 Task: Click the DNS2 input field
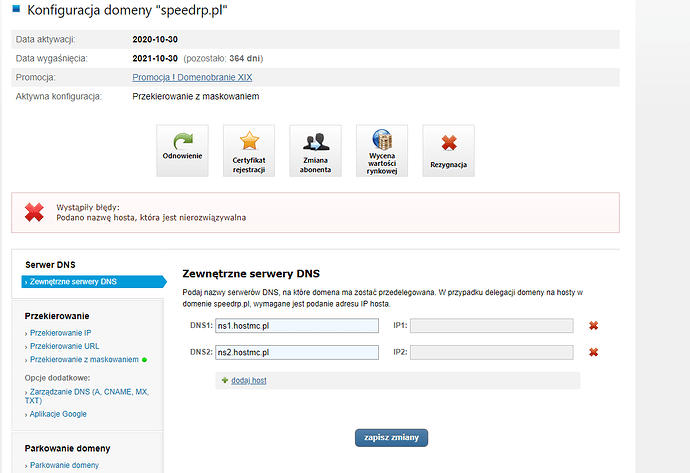coord(297,352)
